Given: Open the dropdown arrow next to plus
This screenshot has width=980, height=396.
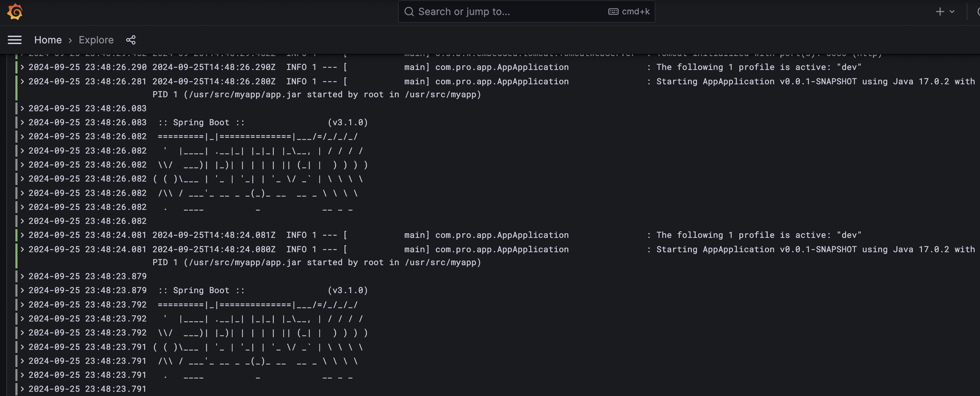Looking at the screenshot, I should tap(952, 12).
